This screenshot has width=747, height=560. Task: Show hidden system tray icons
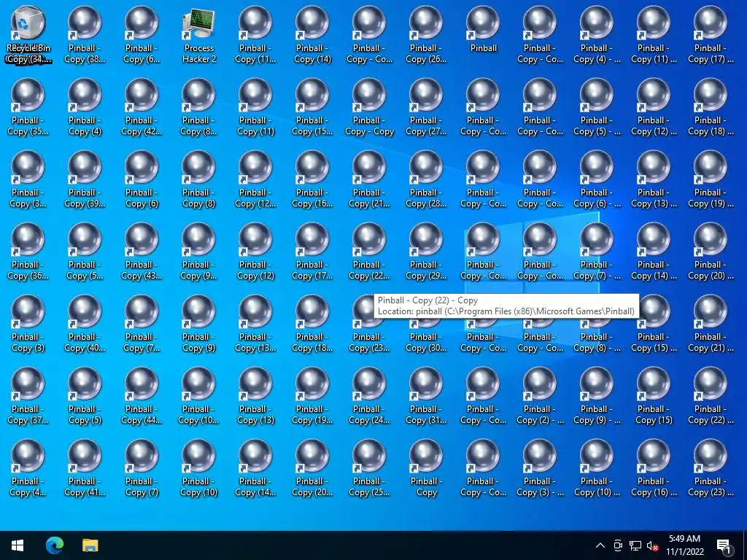[x=600, y=545]
